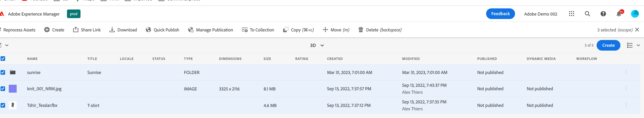
Task: Click the Manage Publication icon
Action: point(191,30)
